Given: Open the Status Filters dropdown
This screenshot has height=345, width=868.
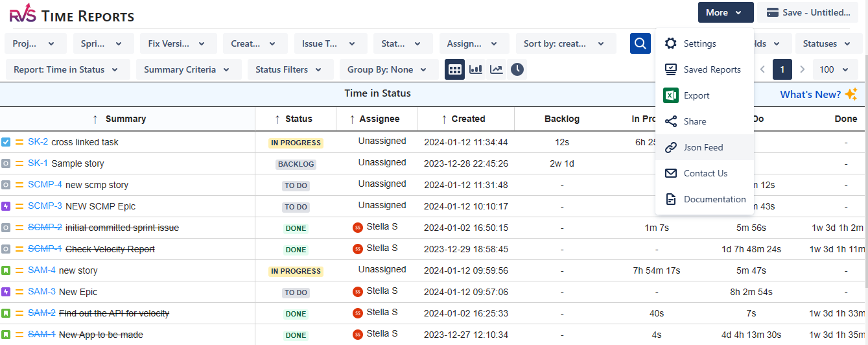Looking at the screenshot, I should (x=290, y=69).
